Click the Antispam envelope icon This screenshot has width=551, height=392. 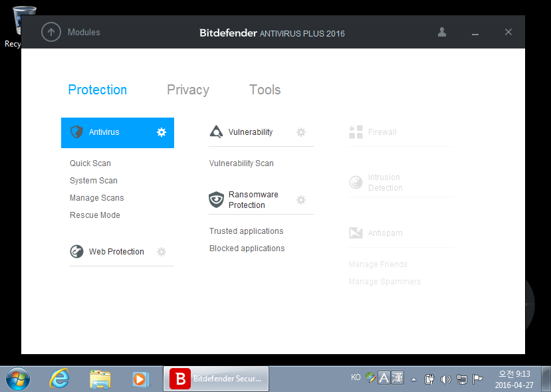(x=356, y=233)
